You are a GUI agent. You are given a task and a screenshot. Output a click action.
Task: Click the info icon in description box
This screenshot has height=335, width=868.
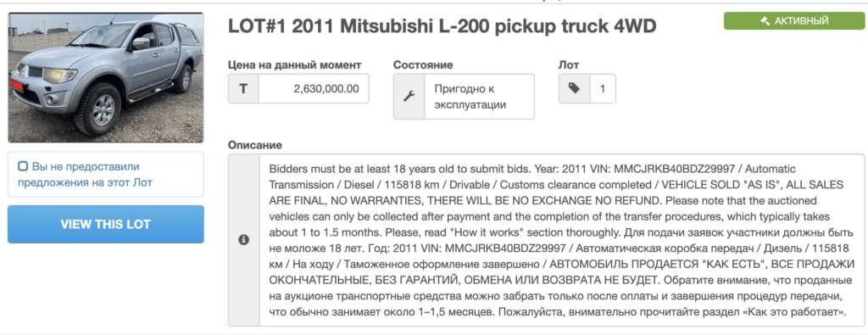[243, 240]
